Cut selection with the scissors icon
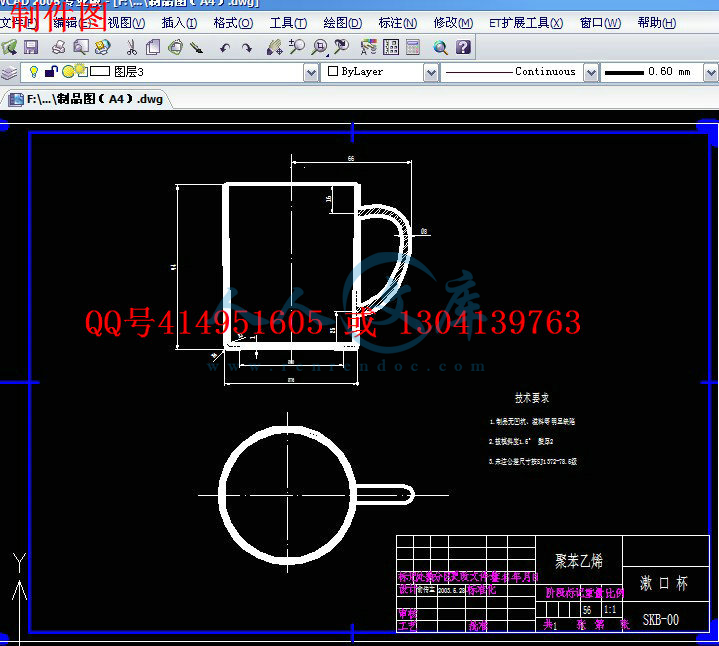 (131, 47)
